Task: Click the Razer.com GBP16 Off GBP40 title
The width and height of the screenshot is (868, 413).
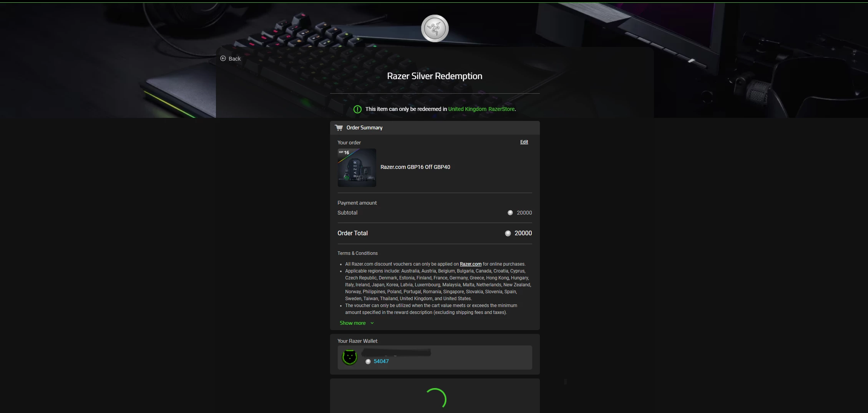Action: click(x=415, y=167)
